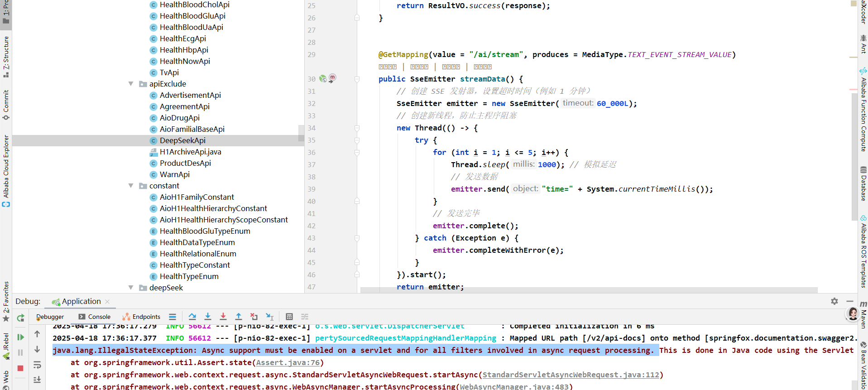The image size is (868, 390).
Task: Click the up stack trace arrow
Action: click(37, 334)
